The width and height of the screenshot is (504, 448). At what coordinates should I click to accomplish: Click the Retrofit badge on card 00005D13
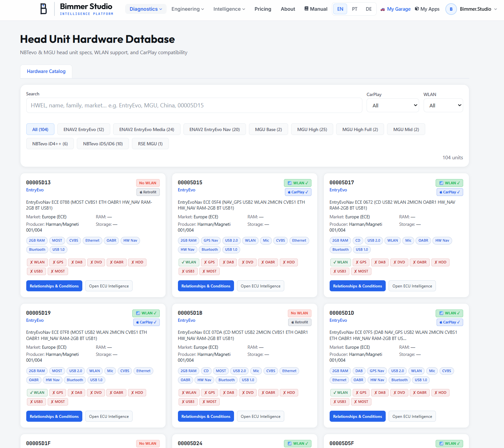coord(148,192)
